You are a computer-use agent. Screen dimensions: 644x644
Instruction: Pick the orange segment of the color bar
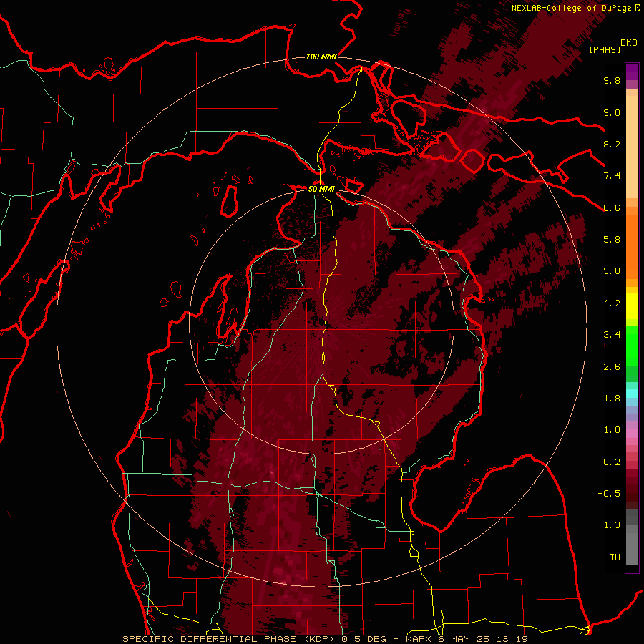point(632,246)
